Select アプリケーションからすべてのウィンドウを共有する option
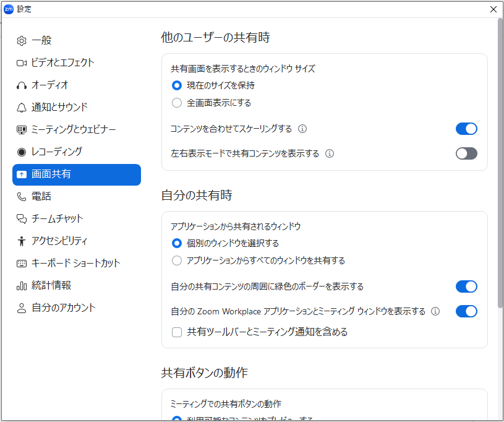The image size is (504, 422). [177, 261]
